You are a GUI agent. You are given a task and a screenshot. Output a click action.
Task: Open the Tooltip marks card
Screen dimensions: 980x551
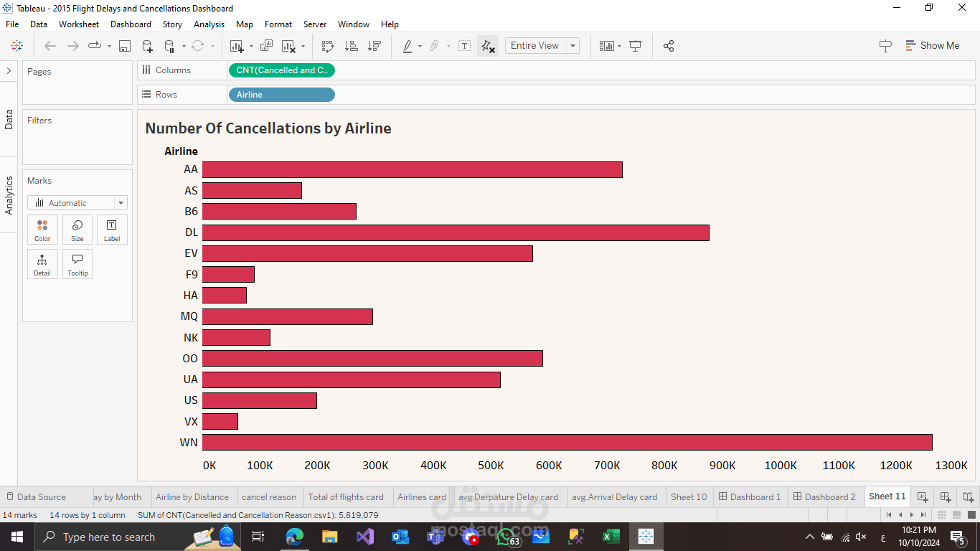(x=77, y=264)
